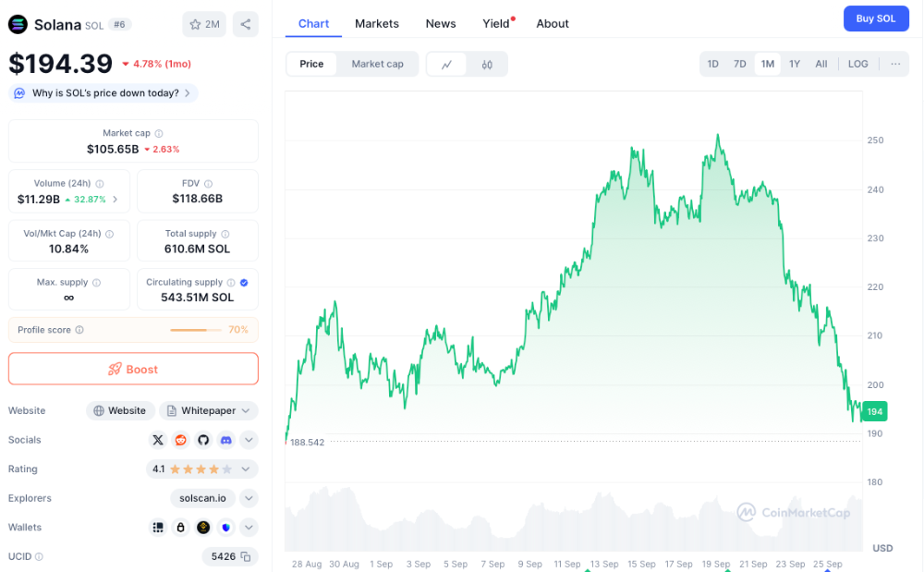Click the Buy SOL button

pyautogui.click(x=876, y=18)
